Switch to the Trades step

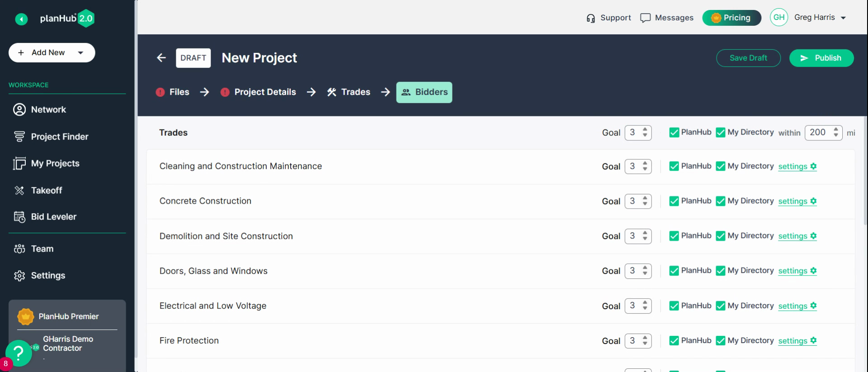click(x=349, y=92)
